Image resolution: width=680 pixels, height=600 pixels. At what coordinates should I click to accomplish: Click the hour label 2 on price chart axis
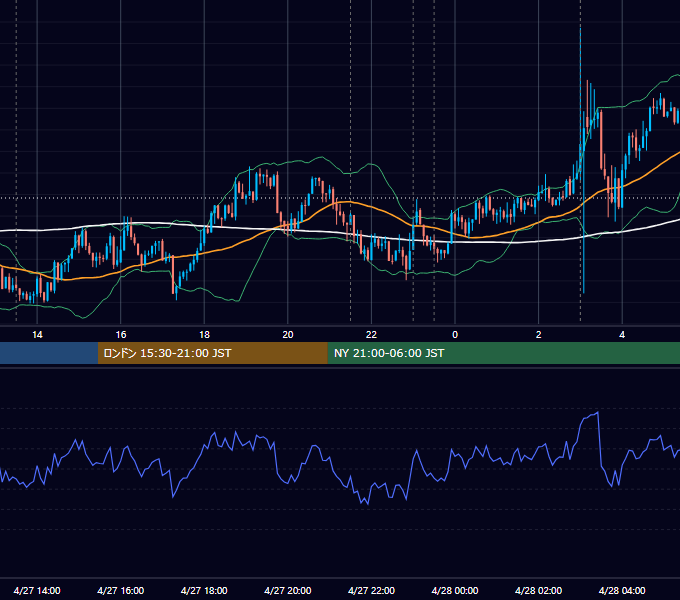pos(538,334)
